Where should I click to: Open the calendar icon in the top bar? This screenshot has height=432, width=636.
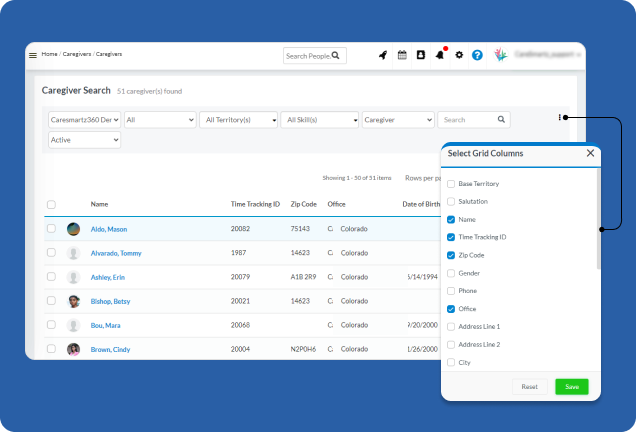[x=402, y=55]
